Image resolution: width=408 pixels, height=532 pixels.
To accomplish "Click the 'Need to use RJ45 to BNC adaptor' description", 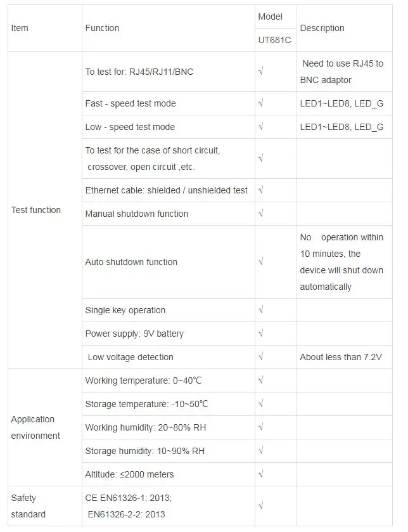I will coord(342,72).
